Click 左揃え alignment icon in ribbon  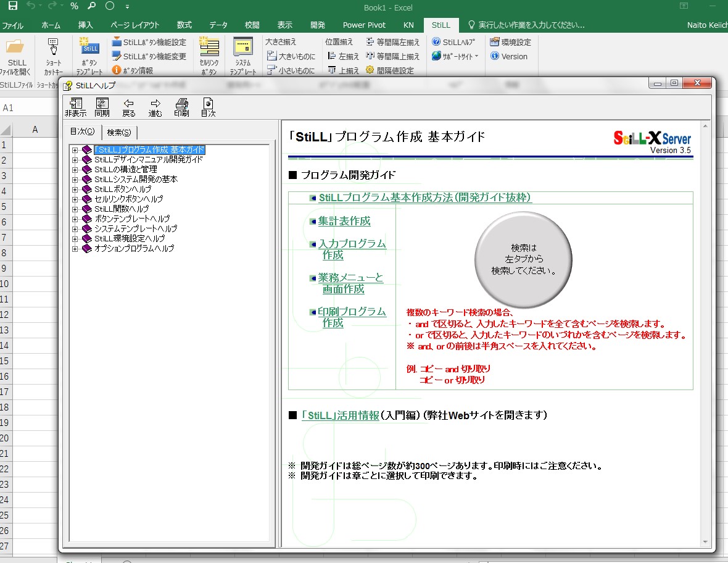click(343, 56)
